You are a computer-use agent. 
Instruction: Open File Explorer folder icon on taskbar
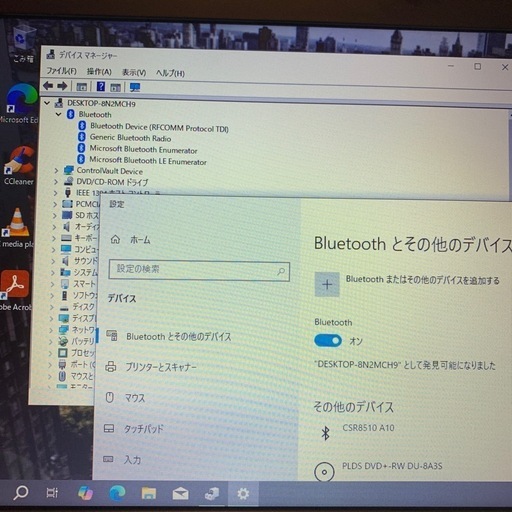point(149,493)
